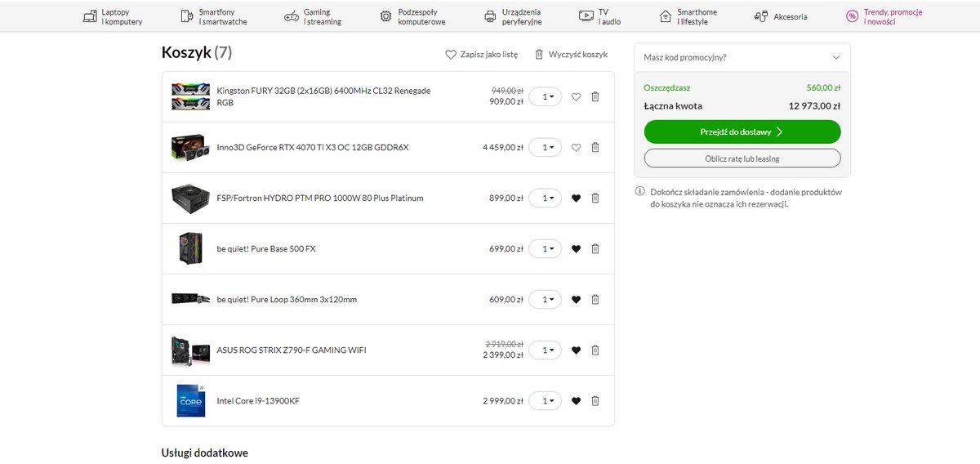Image resolution: width=980 pixels, height=464 pixels.
Task: Open ASUS ROG STRIX Z790-F GAMING WIFI link
Action: pos(292,350)
